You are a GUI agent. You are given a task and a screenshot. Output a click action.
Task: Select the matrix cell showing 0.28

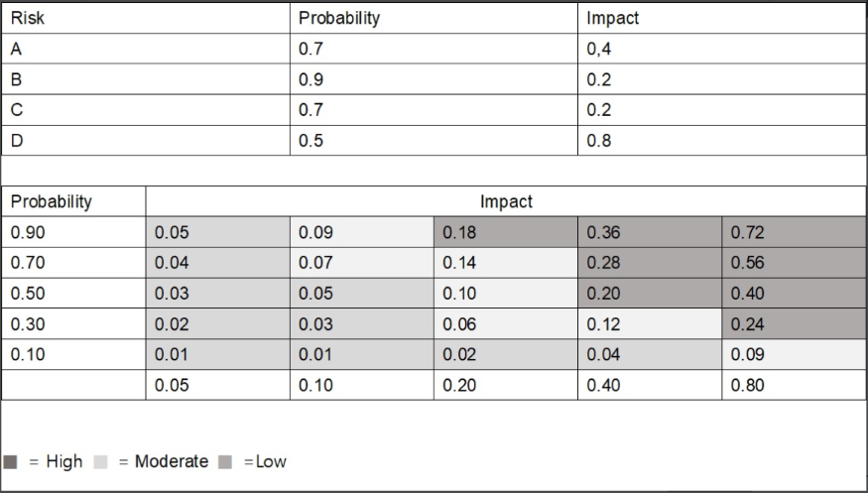coord(649,263)
